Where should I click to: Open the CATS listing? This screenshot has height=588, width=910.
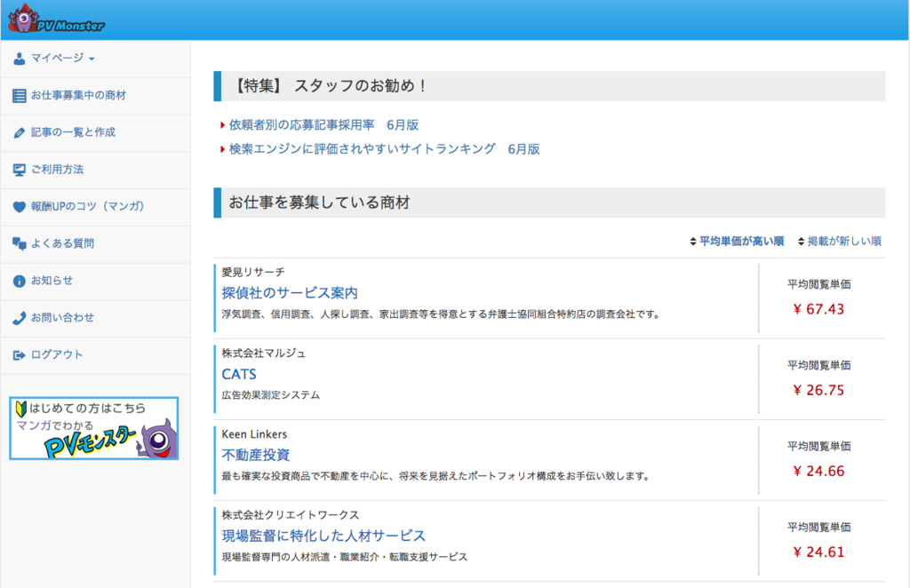[239, 374]
